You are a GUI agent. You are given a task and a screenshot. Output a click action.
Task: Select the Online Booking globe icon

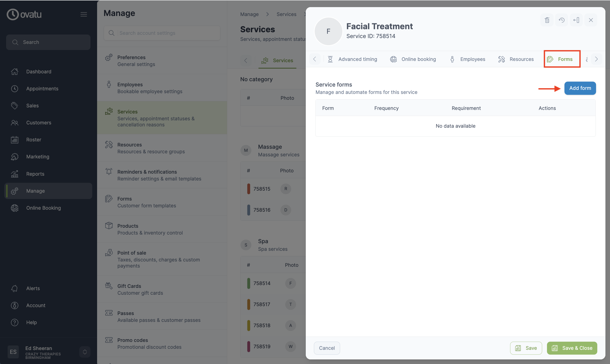click(14, 208)
